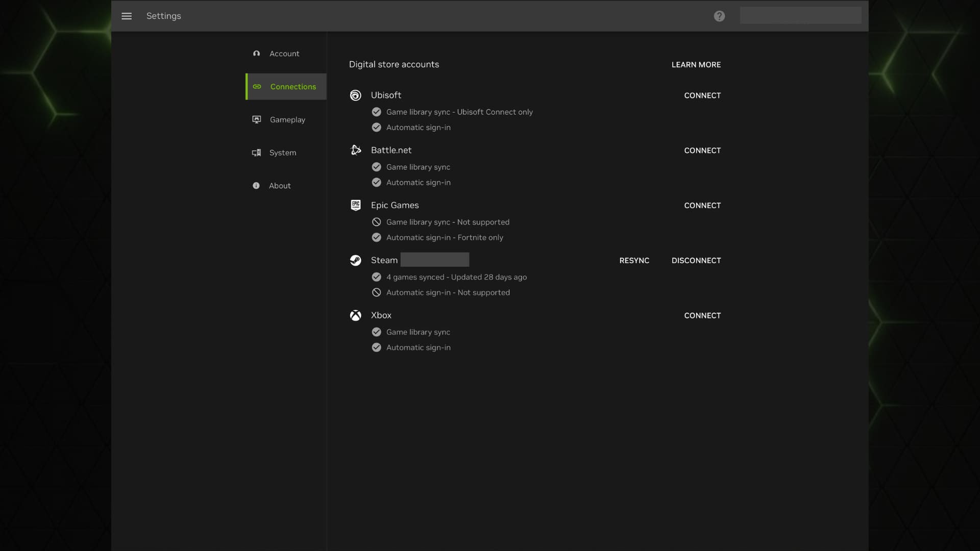Image resolution: width=980 pixels, height=551 pixels.
Task: Click Ubisoft game library sync checkmark
Action: coord(377,112)
